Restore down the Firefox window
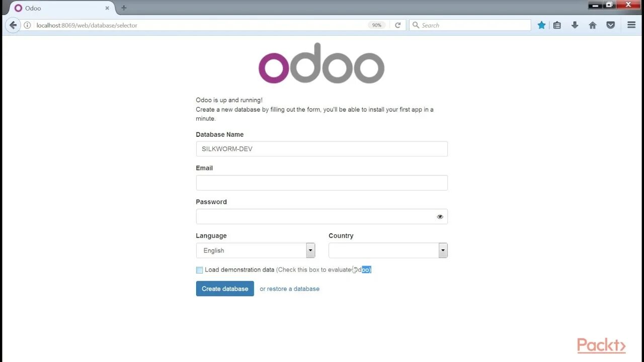Screen dimensions: 644x362 point(609,5)
